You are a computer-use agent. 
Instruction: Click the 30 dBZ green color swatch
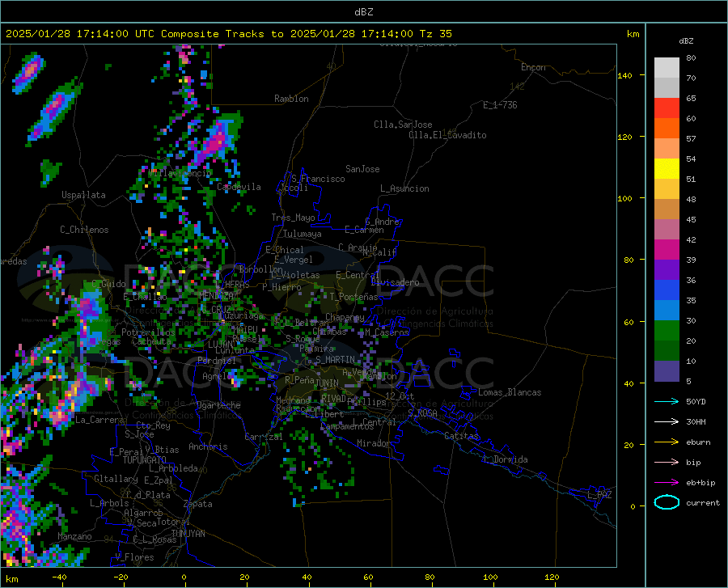coord(667,330)
